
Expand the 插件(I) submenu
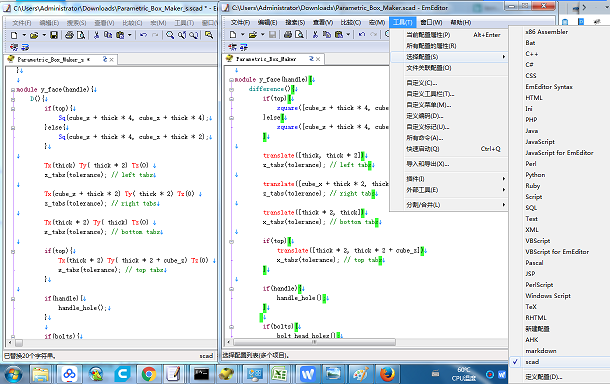pos(449,179)
